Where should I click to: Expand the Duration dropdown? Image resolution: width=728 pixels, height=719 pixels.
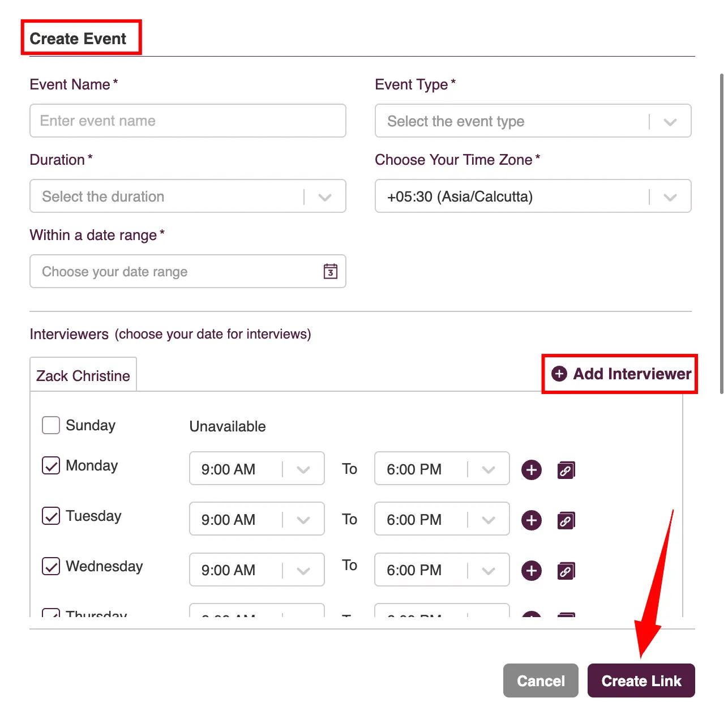188,196
